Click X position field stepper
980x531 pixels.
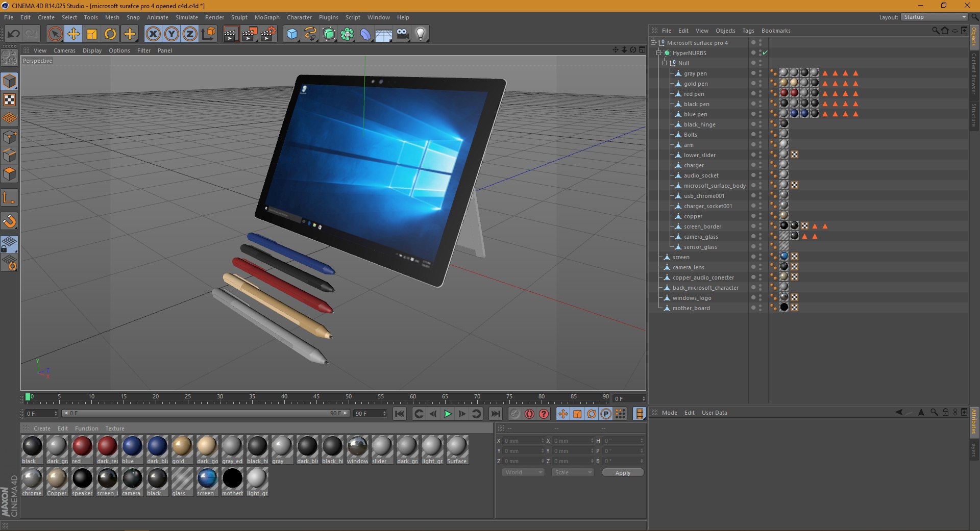[543, 440]
